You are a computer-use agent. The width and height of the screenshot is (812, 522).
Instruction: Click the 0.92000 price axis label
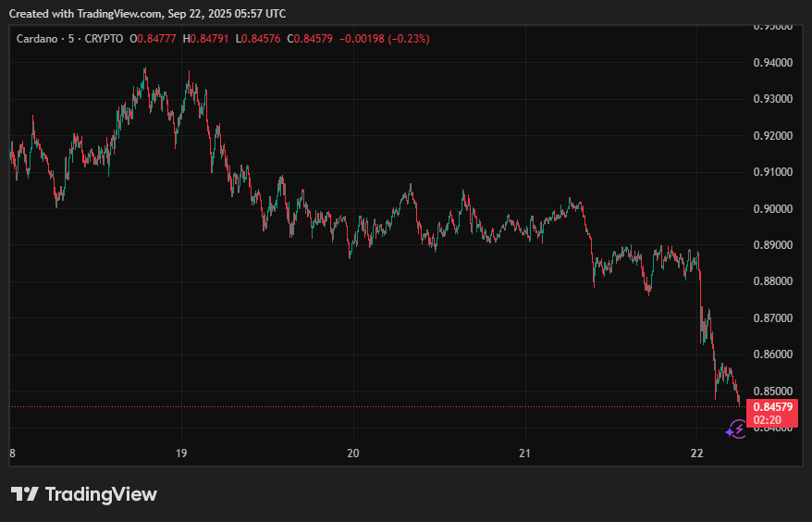tap(772, 136)
